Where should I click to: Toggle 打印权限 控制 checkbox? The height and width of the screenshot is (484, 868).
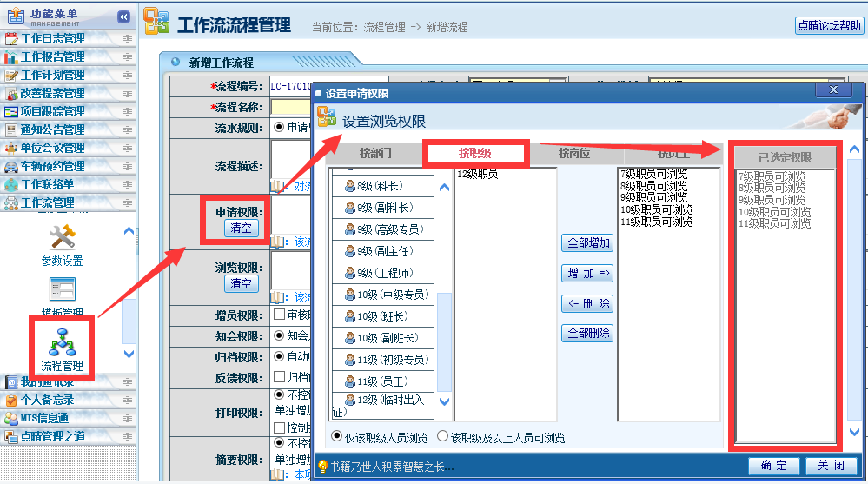click(x=279, y=428)
